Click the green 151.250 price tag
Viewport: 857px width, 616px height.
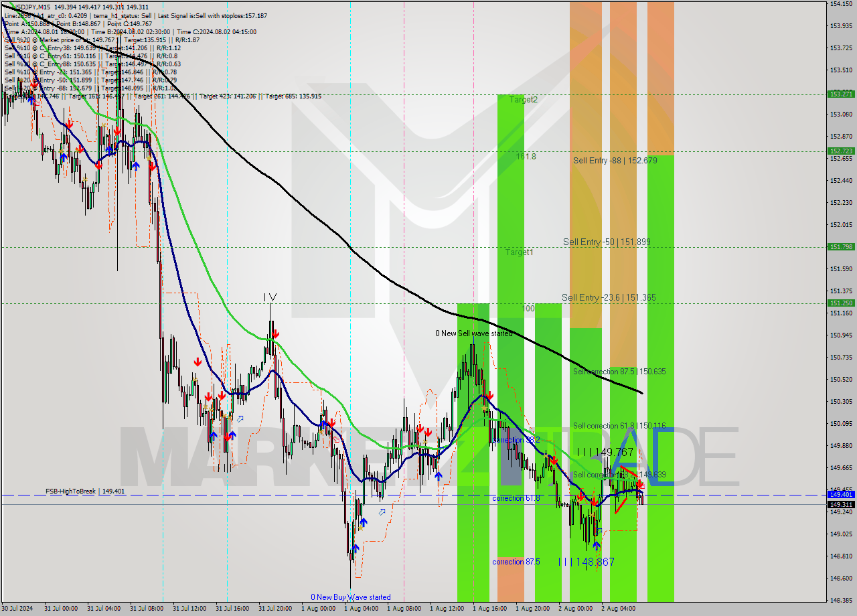coord(840,303)
